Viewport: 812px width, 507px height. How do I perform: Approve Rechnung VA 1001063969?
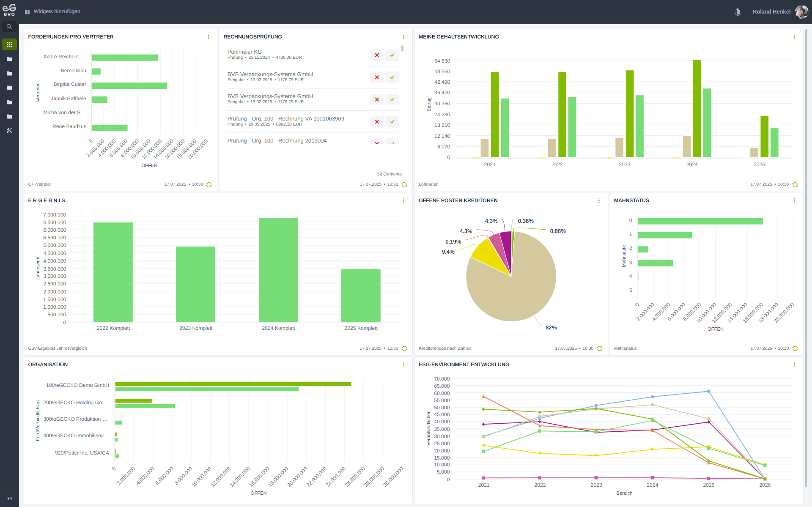point(392,122)
